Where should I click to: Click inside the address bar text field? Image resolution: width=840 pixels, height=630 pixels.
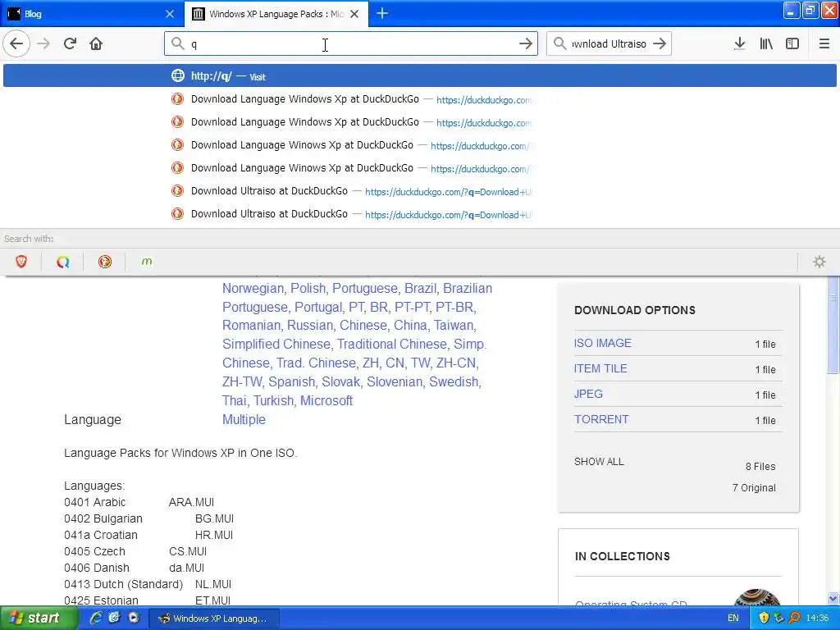point(351,43)
